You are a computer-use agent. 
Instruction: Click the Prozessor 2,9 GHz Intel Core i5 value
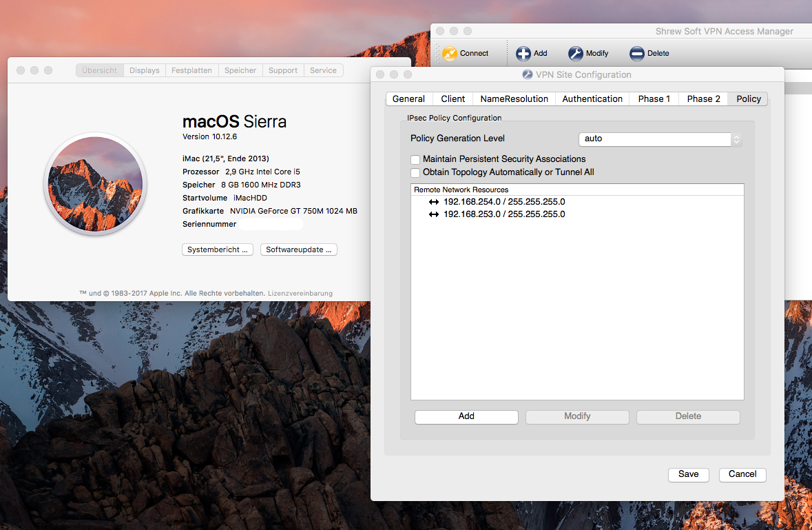click(262, 172)
